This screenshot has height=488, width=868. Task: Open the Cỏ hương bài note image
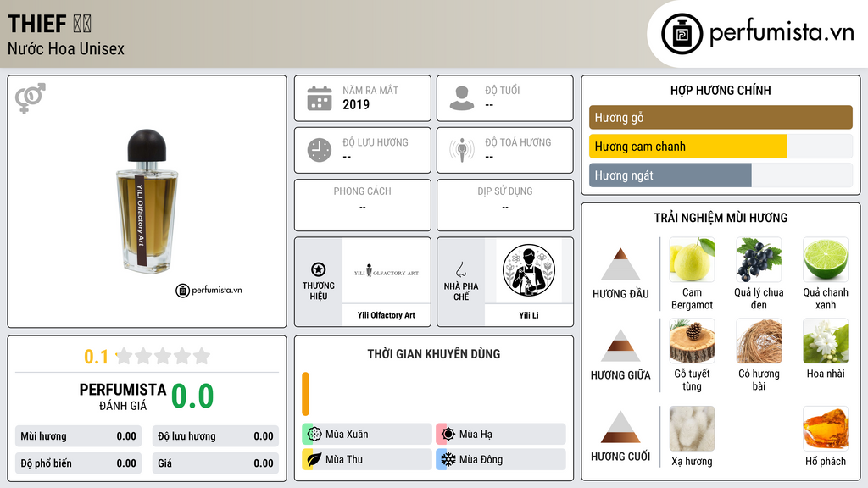coord(759,341)
